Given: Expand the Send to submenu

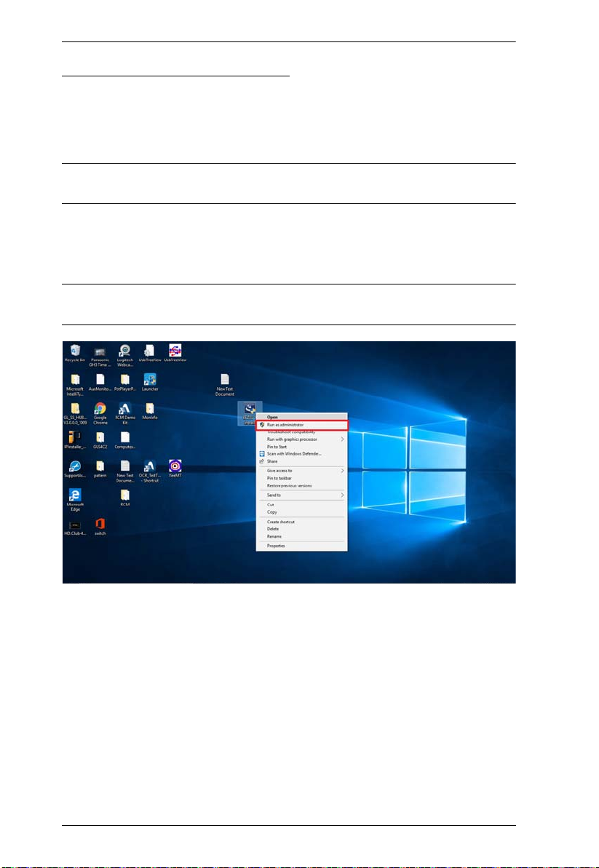Looking at the screenshot, I should (302, 495).
